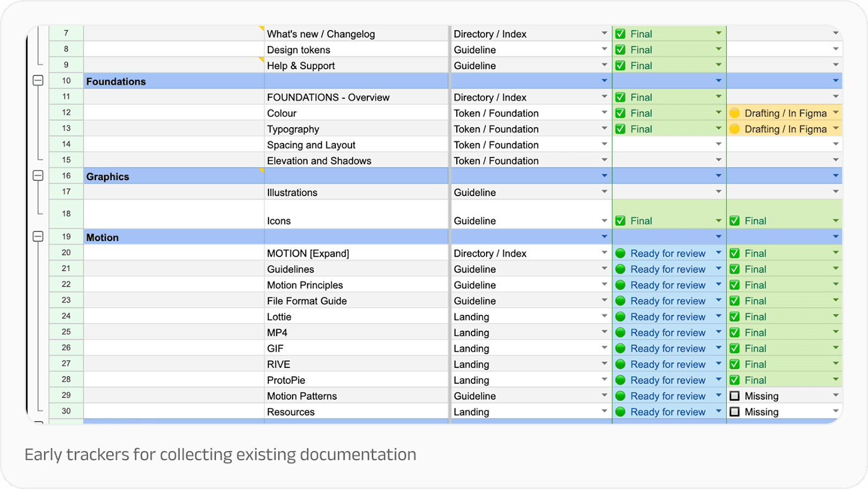Click green status dot for Lottie row
This screenshot has width=868, height=489.
point(621,316)
